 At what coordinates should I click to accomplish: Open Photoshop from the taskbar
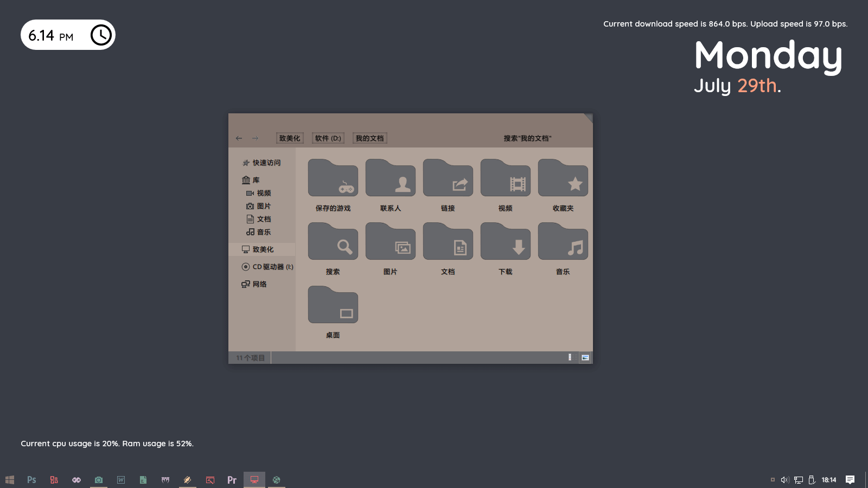click(31, 480)
